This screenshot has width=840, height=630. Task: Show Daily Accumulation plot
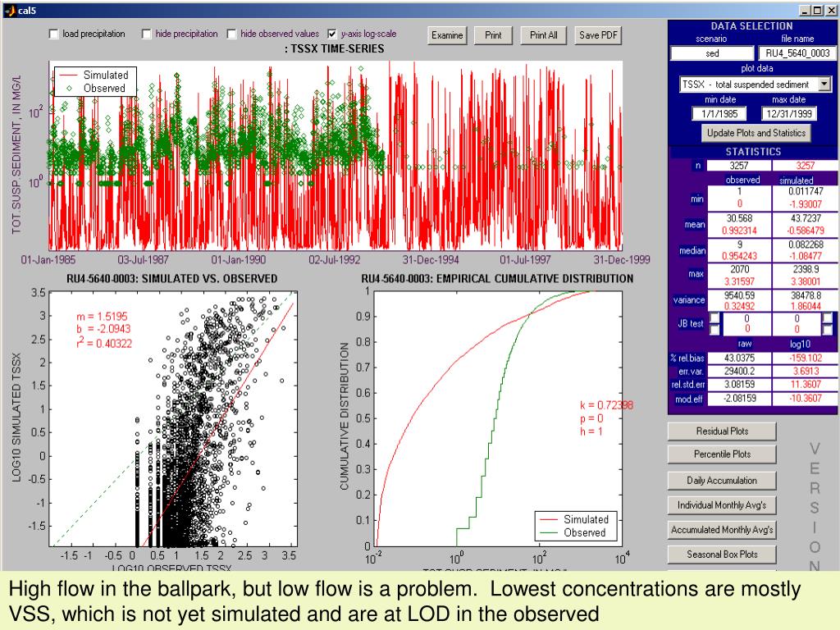coord(722,481)
